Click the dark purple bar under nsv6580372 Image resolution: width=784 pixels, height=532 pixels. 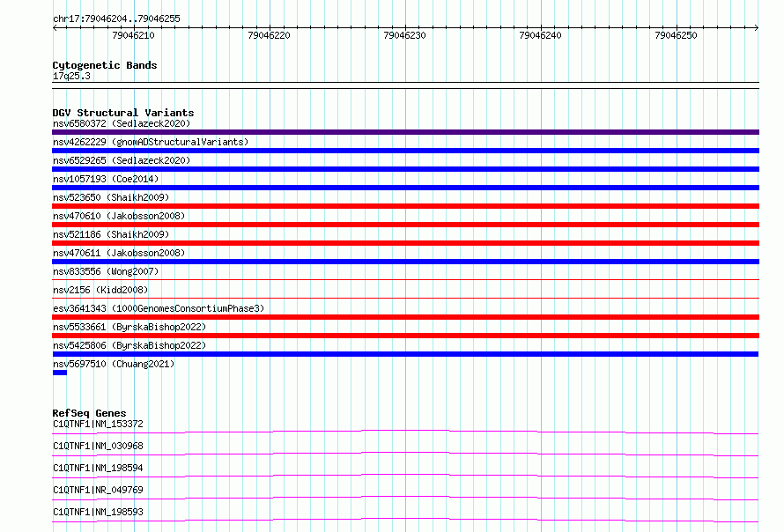(x=405, y=132)
